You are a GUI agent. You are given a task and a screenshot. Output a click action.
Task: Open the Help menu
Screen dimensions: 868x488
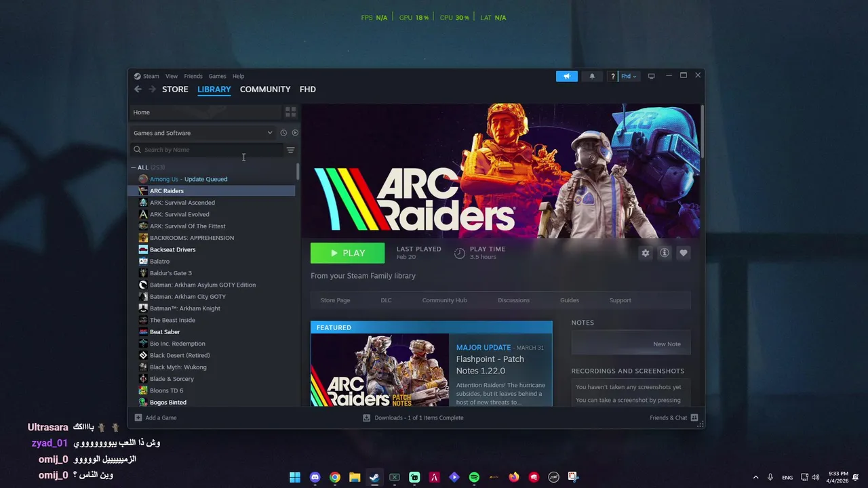[x=238, y=77]
